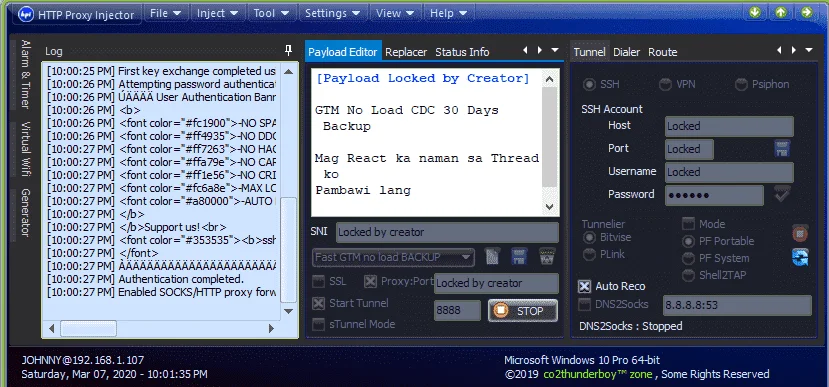
Task: Enable the DNS2Socks checkbox
Action: [584, 304]
